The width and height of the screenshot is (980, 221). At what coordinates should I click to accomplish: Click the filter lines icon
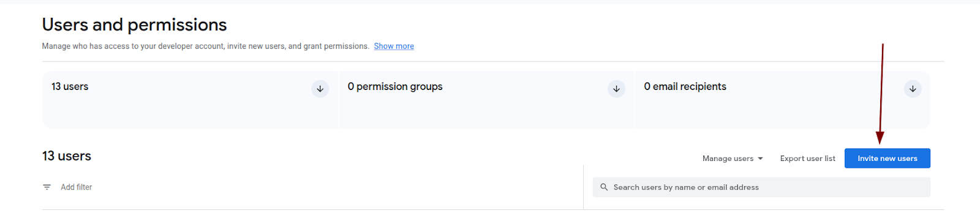coord(47,187)
